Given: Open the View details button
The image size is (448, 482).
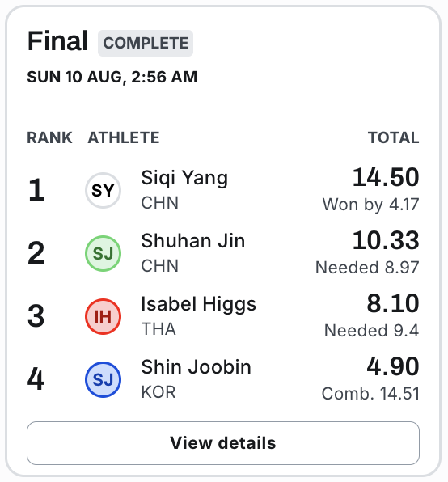Looking at the screenshot, I should click(223, 443).
